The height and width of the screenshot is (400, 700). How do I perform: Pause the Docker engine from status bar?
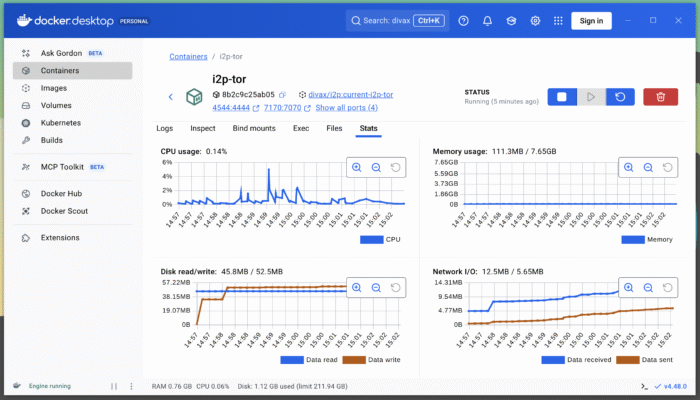pyautogui.click(x=112, y=386)
